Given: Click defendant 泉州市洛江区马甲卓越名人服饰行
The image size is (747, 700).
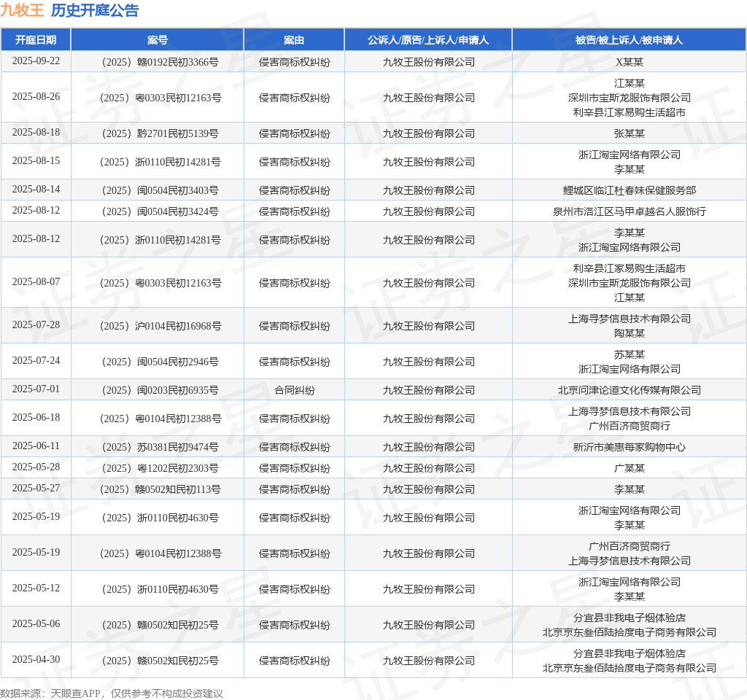Looking at the screenshot, I should (630, 211).
